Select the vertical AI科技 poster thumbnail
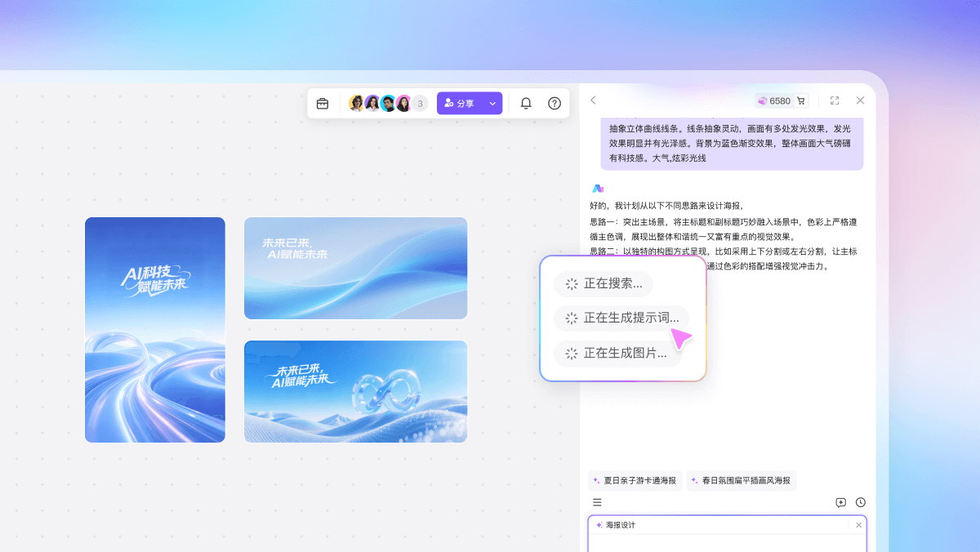Viewport: 980px width, 552px height. 154,330
